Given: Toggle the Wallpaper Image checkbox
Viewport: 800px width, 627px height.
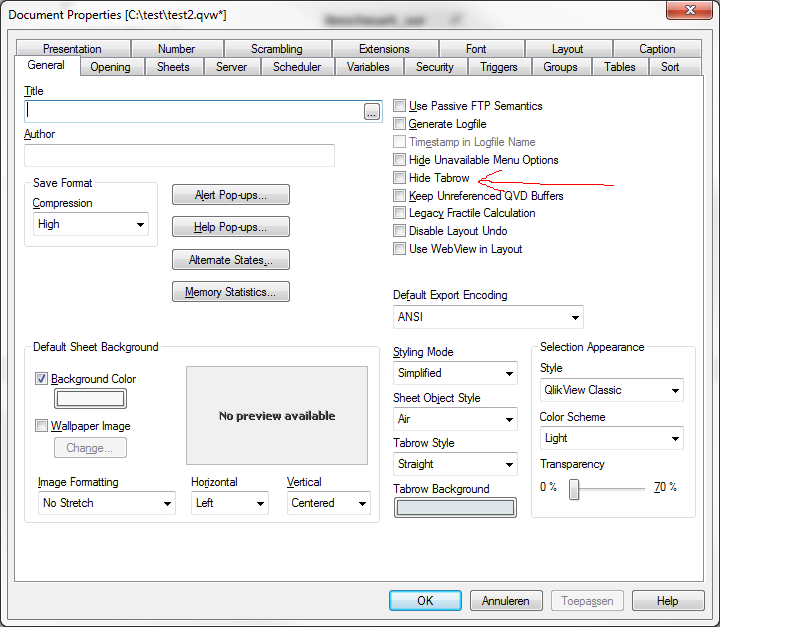Looking at the screenshot, I should [x=42, y=426].
